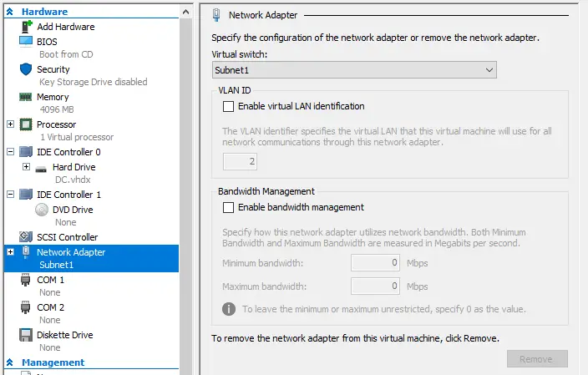Expand the Hard Drive tree node
Image resolution: width=588 pixels, height=375 pixels.
tap(26, 166)
